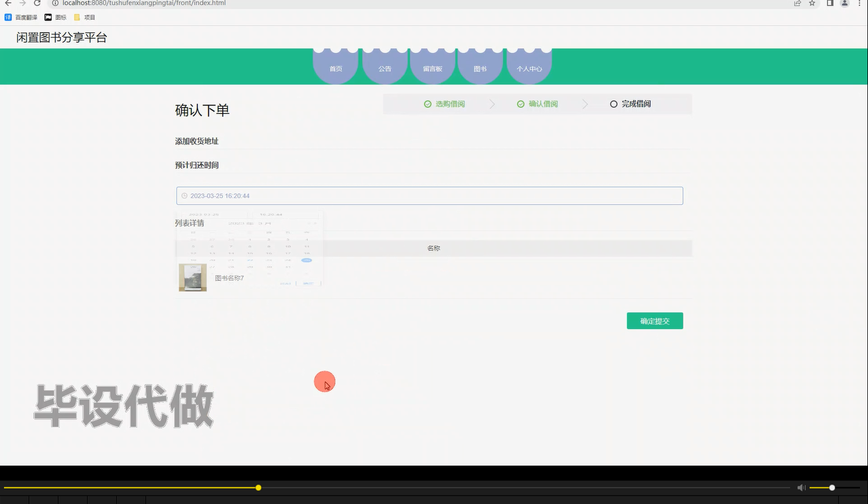868x504 pixels.
Task: Click the green 选购借阅 checkmark
Action: 428,104
